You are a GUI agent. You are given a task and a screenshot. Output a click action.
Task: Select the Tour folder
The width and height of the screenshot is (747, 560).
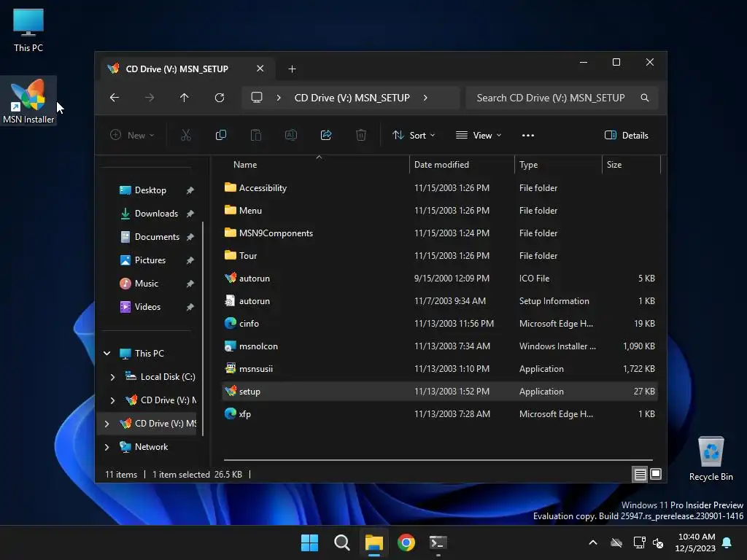click(440, 256)
